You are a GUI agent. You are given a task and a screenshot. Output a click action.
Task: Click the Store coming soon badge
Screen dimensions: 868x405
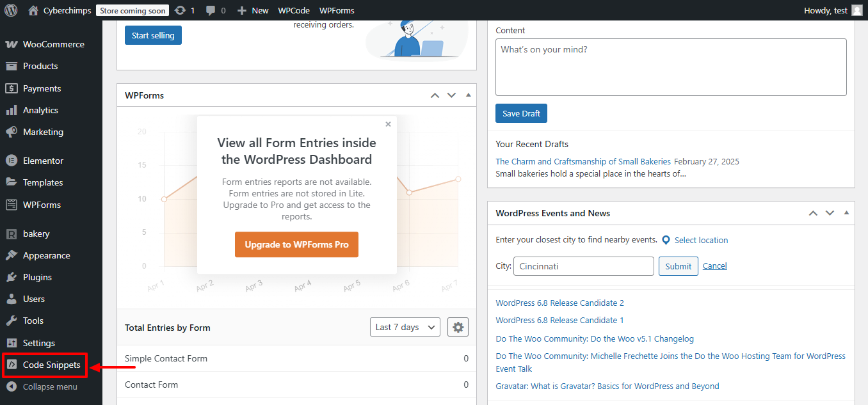(x=133, y=10)
